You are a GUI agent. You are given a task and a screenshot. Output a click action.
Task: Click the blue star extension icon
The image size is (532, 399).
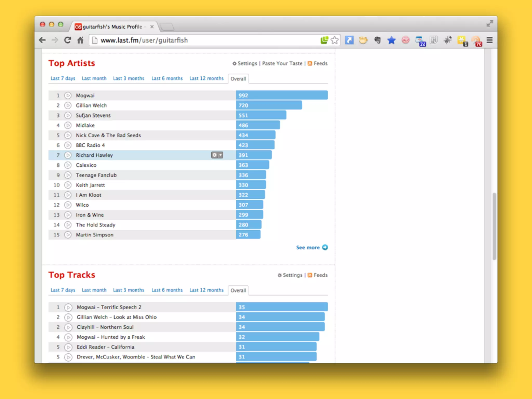391,40
